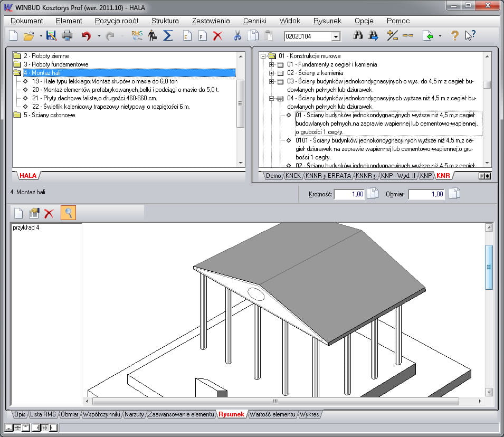The image size is (504, 437).
Task: Click the Krotność input field
Action: point(350,194)
